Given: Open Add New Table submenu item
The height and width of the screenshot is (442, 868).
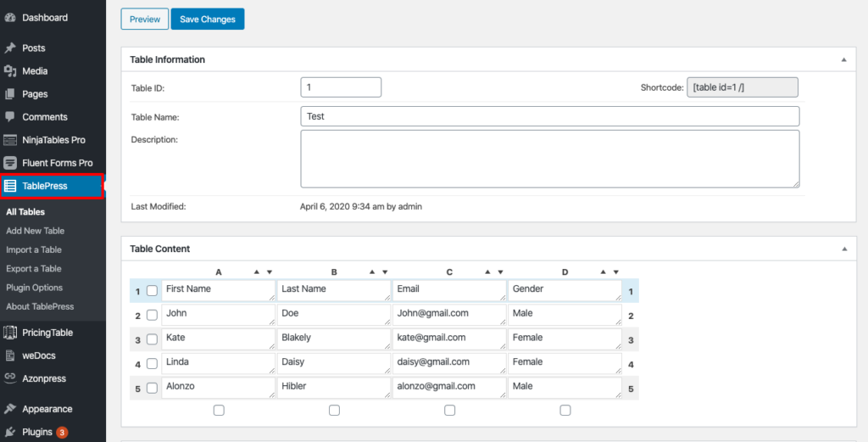Looking at the screenshot, I should click(x=35, y=231).
